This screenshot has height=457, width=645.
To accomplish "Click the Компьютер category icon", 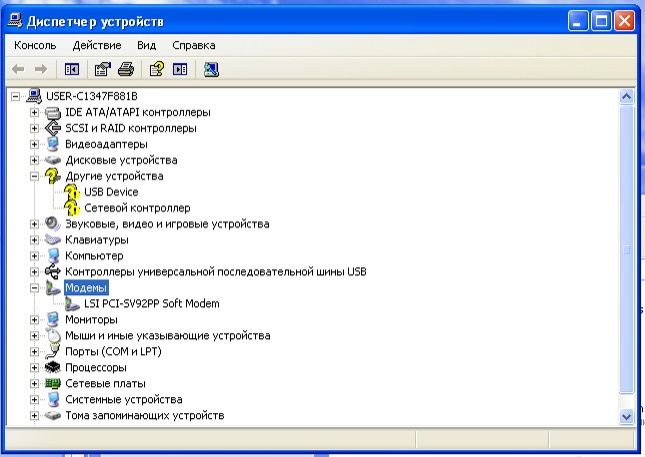I will point(53,256).
